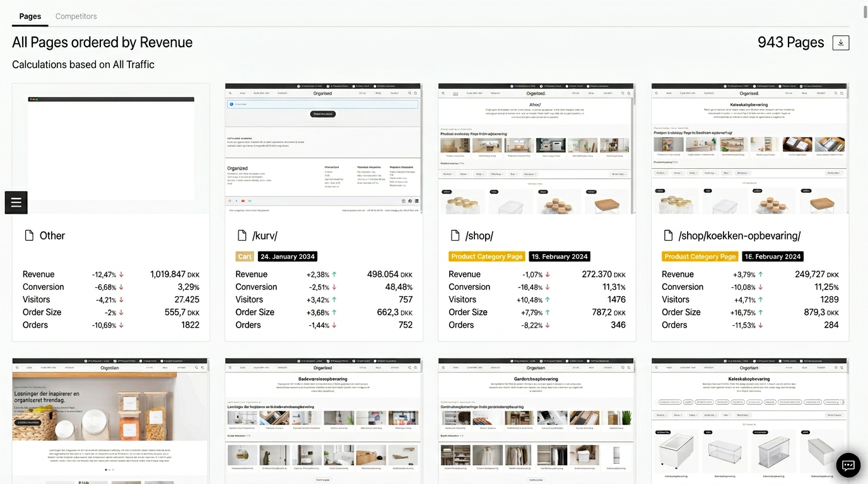Open the Other page thumbnail
Image resolution: width=868 pixels, height=484 pixels.
pyautogui.click(x=111, y=149)
